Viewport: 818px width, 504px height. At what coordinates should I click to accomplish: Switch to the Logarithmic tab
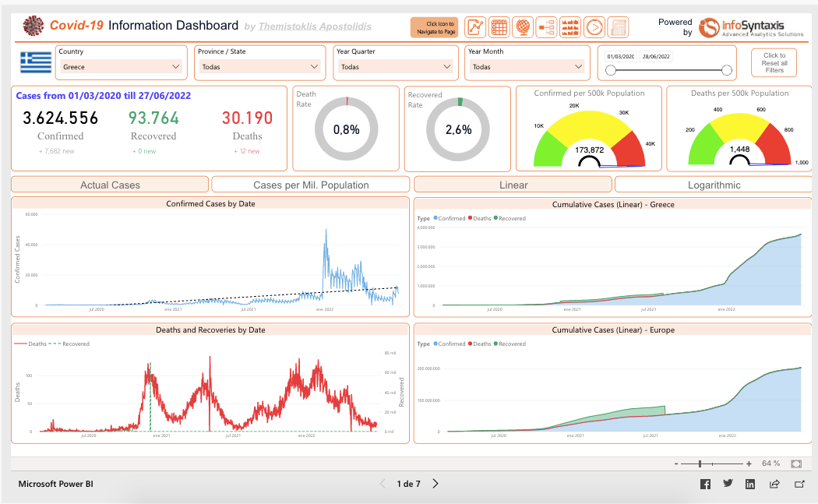tap(714, 184)
